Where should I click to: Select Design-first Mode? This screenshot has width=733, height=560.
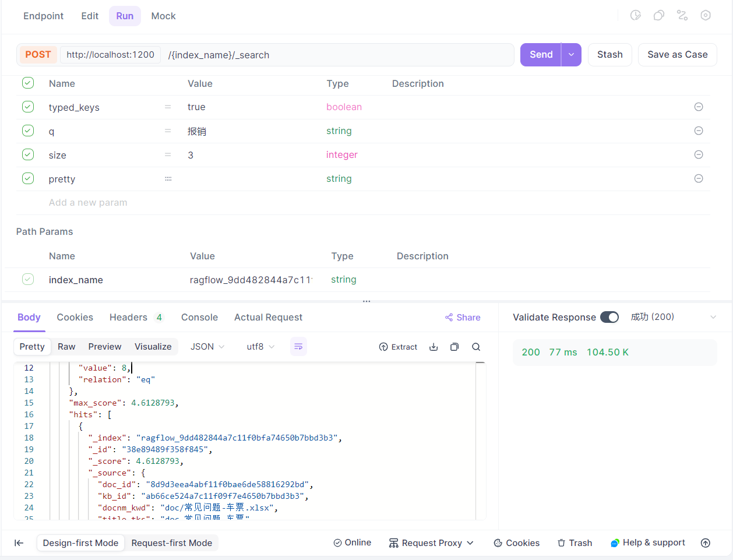[80, 543]
